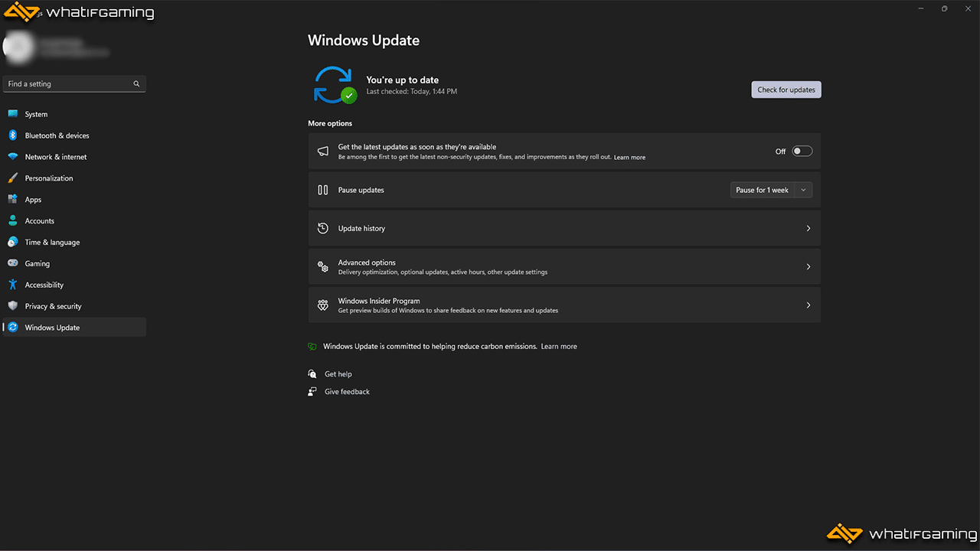The image size is (980, 551).
Task: Expand Update history chevron
Action: click(808, 228)
